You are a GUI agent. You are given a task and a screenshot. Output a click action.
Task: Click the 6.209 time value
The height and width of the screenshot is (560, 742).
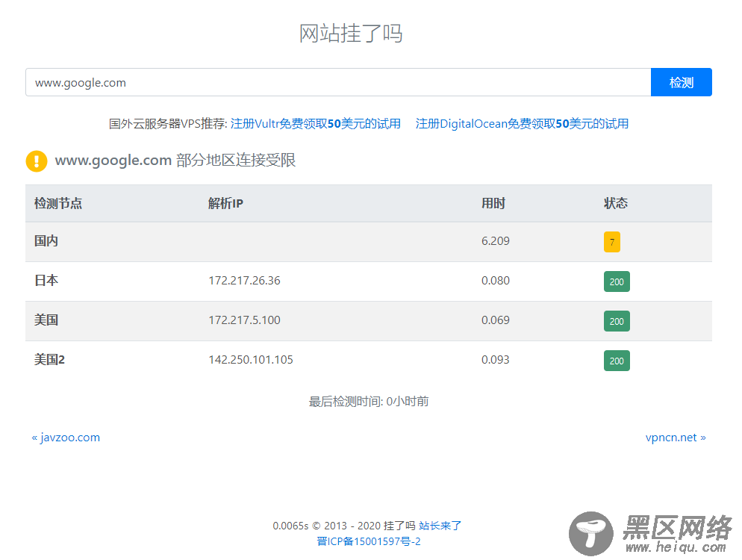(496, 241)
